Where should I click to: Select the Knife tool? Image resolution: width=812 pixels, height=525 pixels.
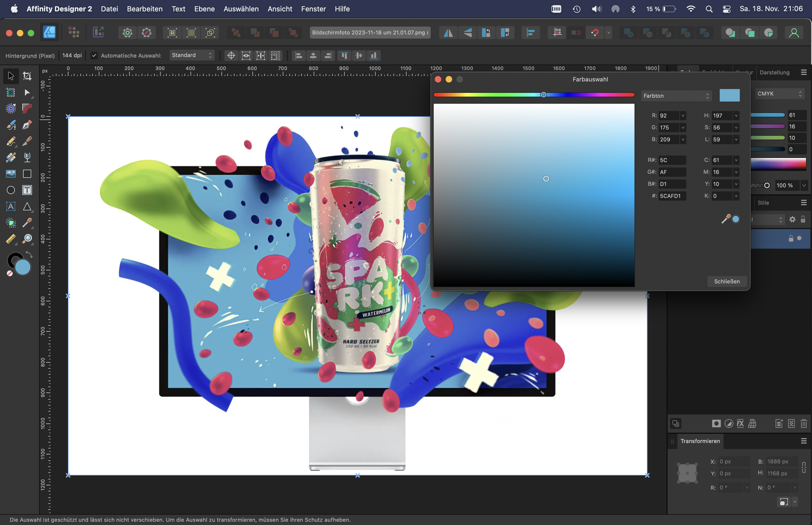point(27,141)
